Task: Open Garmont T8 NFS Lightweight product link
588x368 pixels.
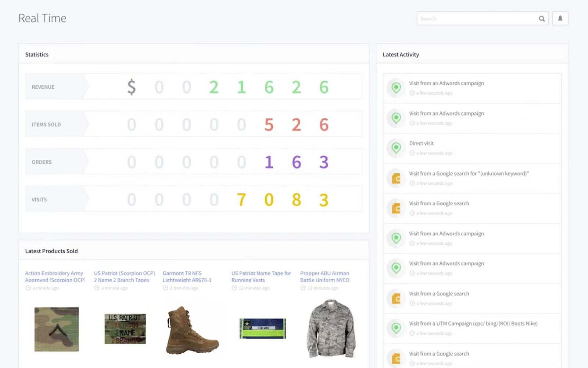Action: coord(187,276)
